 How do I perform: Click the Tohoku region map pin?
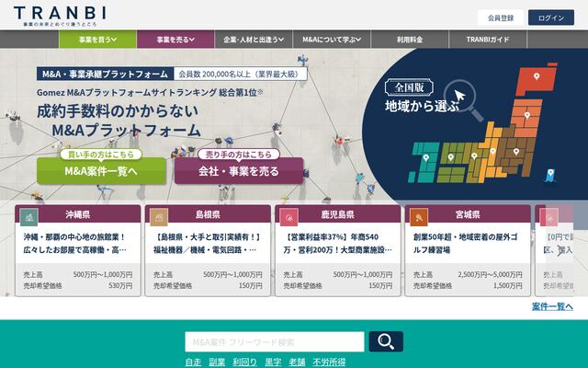pos(527,115)
